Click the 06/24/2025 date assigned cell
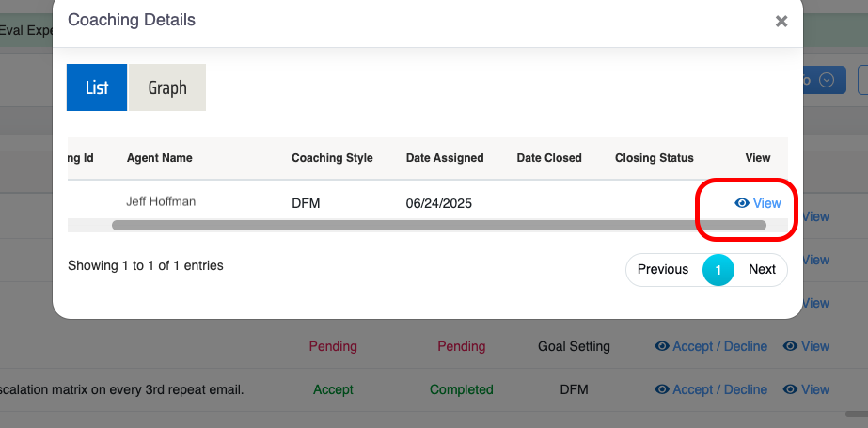Image resolution: width=868 pixels, height=428 pixels. click(439, 203)
